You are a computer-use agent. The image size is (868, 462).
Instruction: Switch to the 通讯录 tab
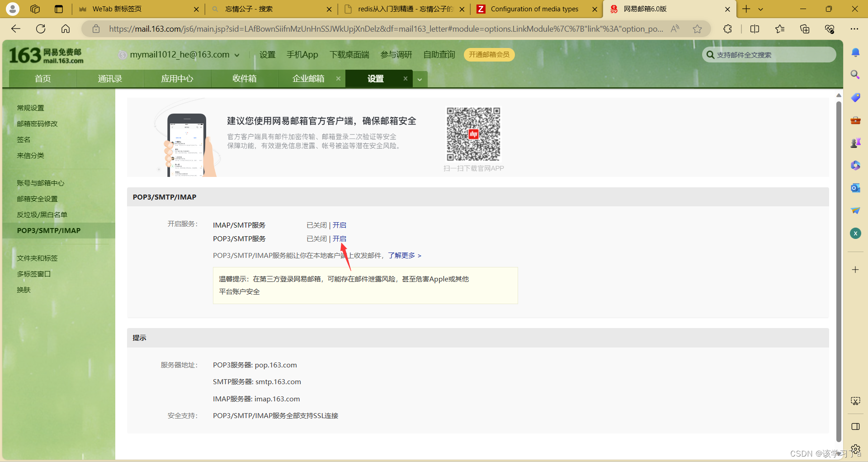[x=110, y=79]
